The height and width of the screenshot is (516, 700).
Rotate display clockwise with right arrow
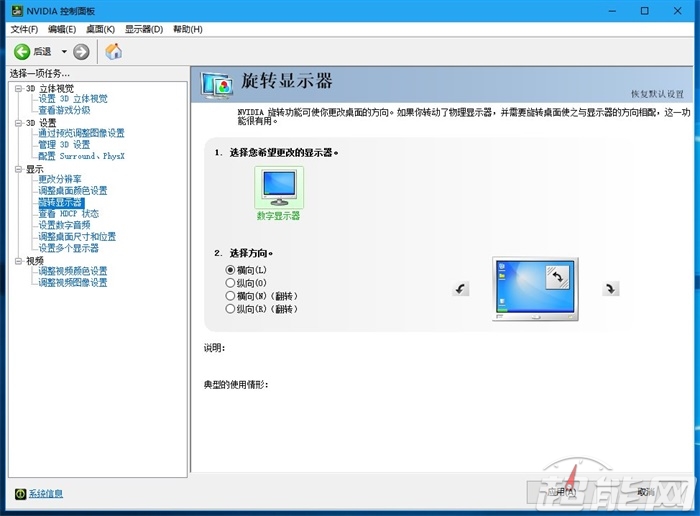tap(610, 289)
